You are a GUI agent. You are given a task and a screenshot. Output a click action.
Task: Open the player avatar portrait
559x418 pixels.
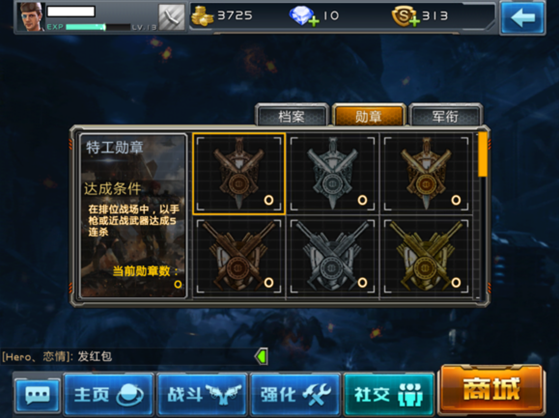(x=31, y=17)
